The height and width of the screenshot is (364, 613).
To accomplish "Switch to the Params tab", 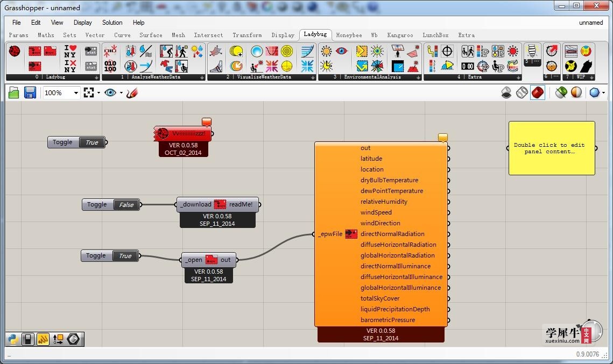I will click(18, 35).
